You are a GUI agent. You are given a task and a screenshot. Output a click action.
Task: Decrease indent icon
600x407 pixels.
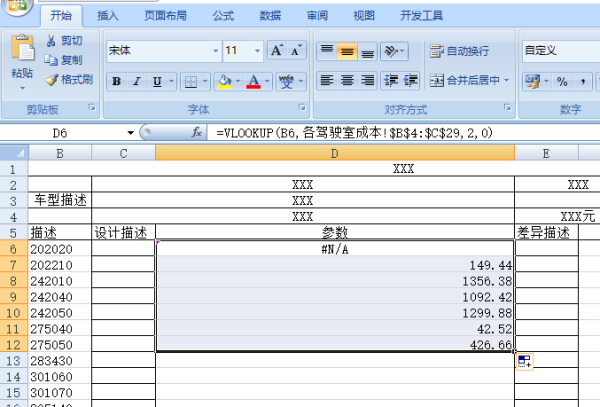391,81
